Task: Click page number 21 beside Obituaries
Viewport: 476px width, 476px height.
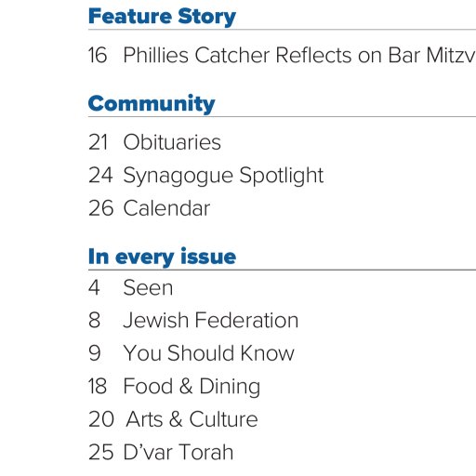Action: point(98,142)
